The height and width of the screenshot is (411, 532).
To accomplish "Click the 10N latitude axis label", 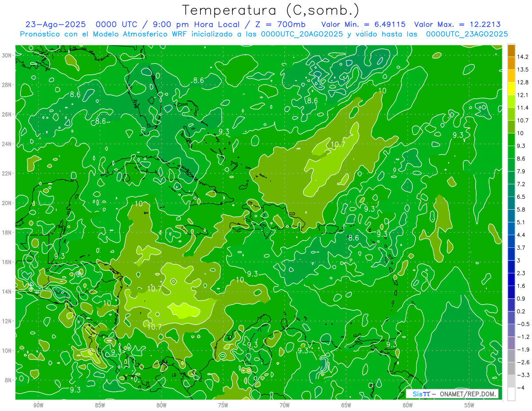I will pos(6,350).
